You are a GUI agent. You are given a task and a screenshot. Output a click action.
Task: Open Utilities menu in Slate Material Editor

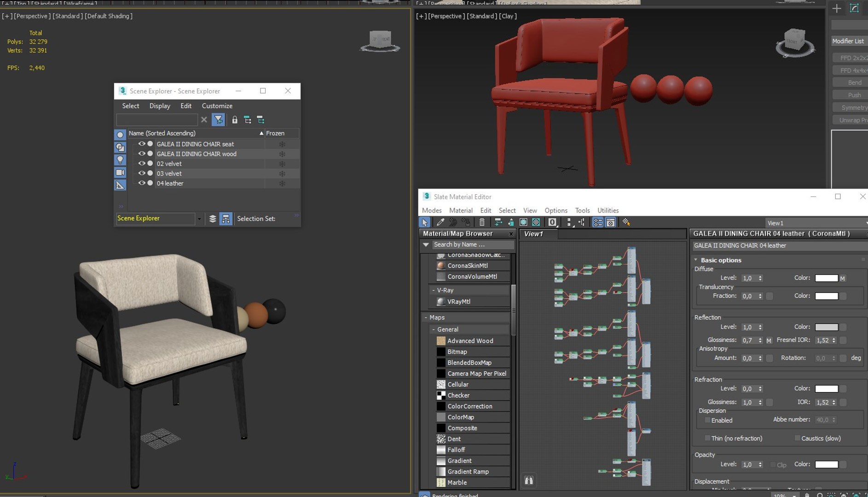pyautogui.click(x=608, y=210)
